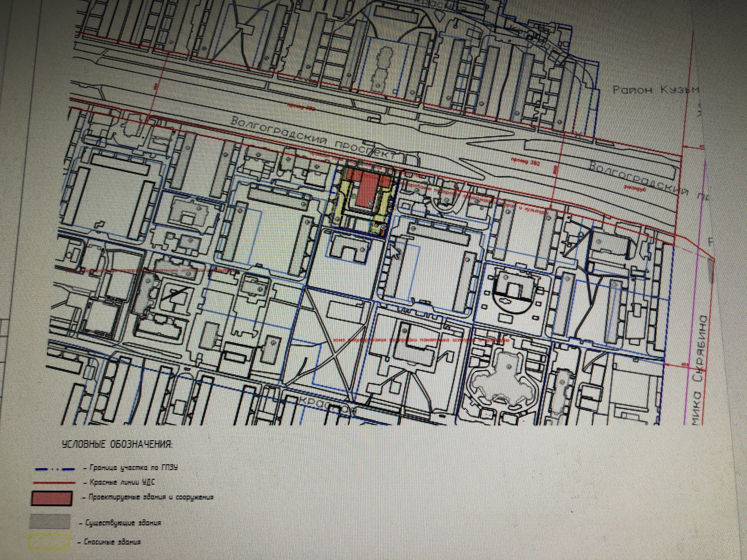
Task: Click the gray existing-buildings swatch in the legend
Action: [x=50, y=521]
